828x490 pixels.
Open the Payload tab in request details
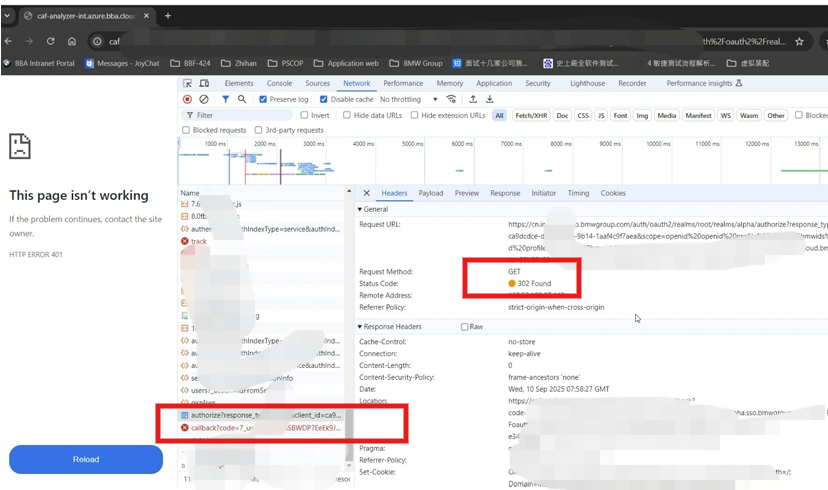(x=431, y=193)
